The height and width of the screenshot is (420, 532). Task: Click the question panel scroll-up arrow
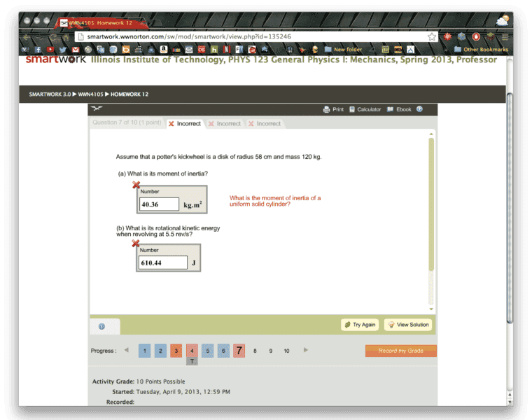pos(431,134)
